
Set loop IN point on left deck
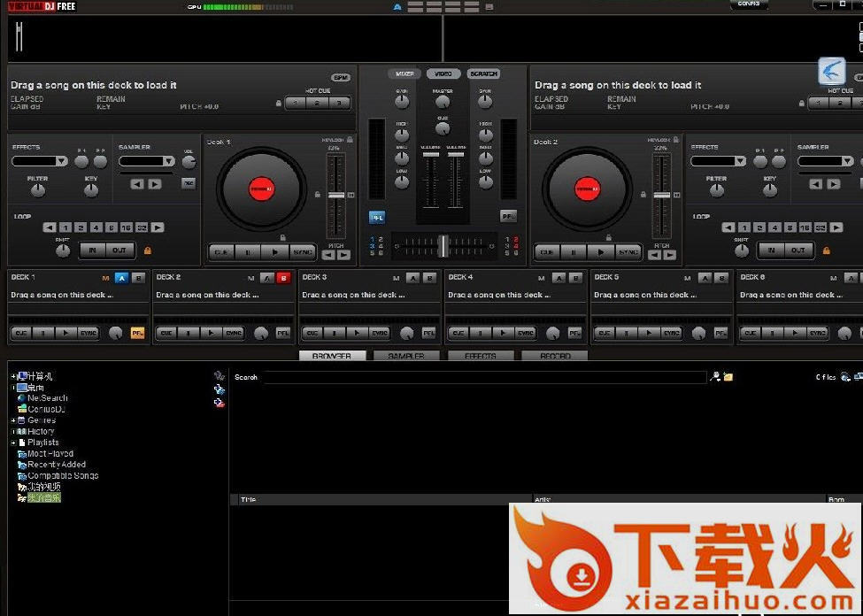coord(92,250)
